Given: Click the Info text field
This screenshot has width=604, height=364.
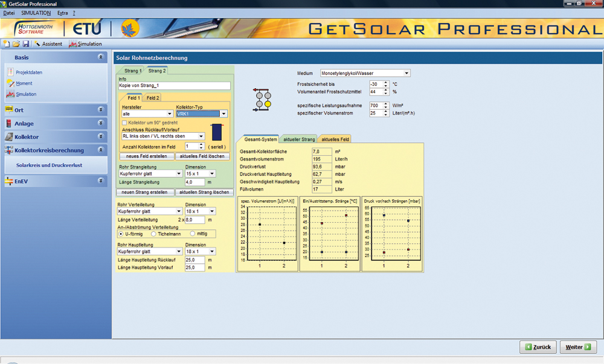Looking at the screenshot, I should [174, 86].
